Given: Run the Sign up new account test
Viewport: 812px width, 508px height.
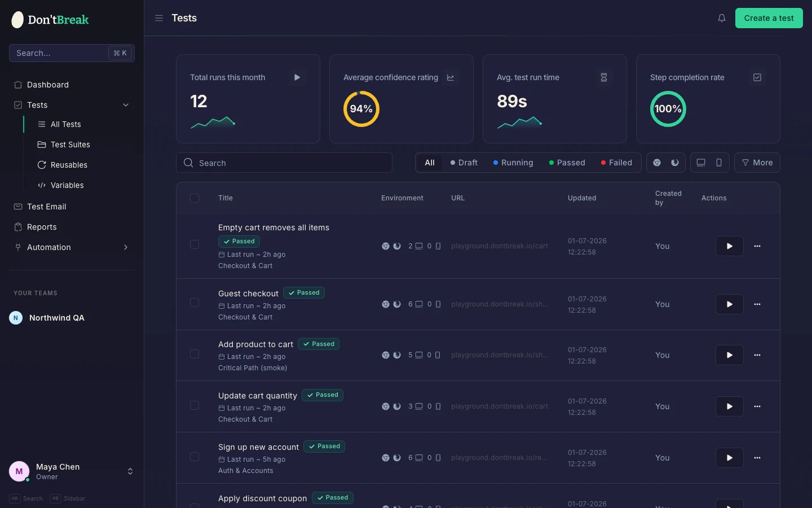Looking at the screenshot, I should click(x=730, y=458).
